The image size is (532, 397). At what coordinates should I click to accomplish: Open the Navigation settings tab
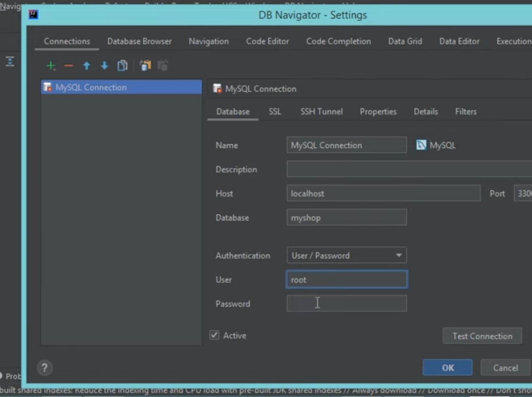(209, 41)
